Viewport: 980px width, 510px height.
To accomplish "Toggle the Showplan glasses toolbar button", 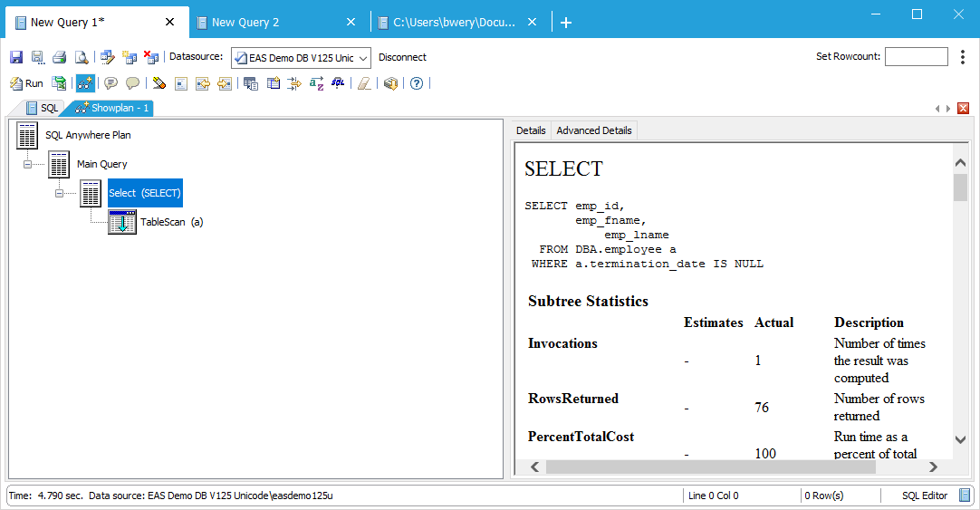I will (x=85, y=83).
